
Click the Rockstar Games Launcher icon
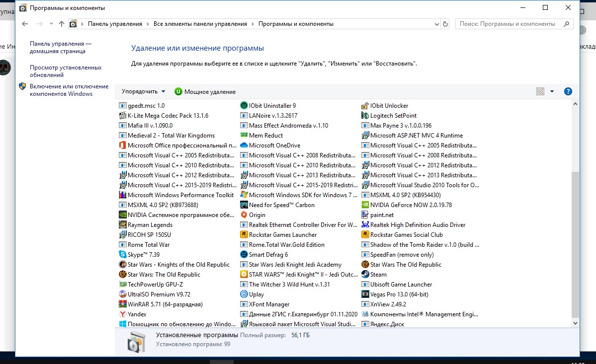(x=244, y=234)
